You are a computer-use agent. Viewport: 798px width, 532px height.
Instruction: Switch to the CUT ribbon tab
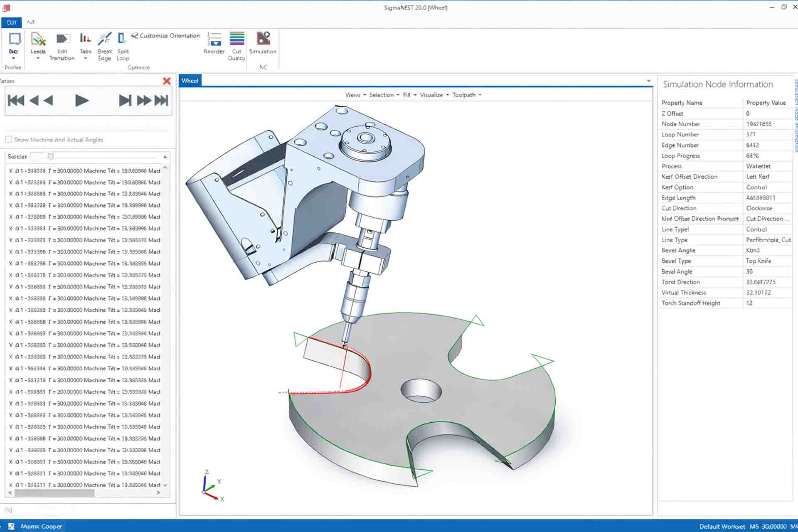pyautogui.click(x=12, y=22)
